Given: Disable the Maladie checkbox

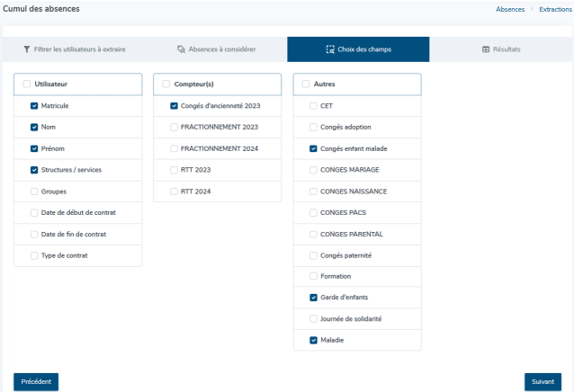Looking at the screenshot, I should [x=313, y=340].
